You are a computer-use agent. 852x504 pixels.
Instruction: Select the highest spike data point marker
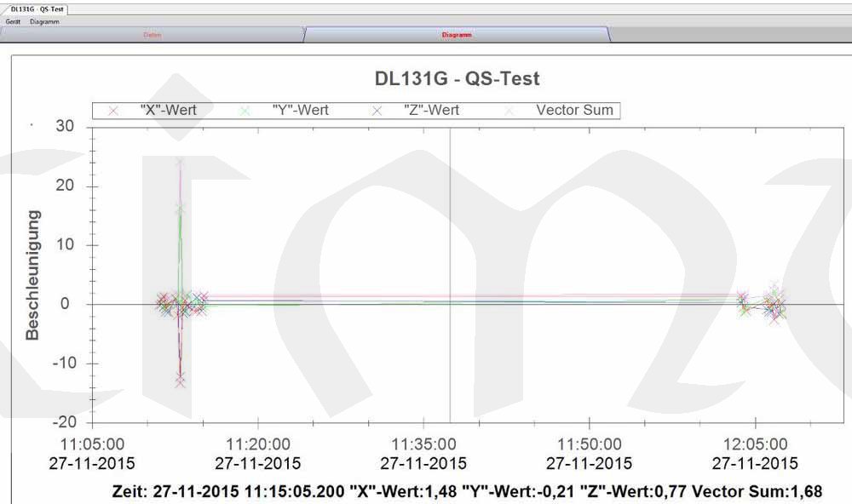point(180,162)
